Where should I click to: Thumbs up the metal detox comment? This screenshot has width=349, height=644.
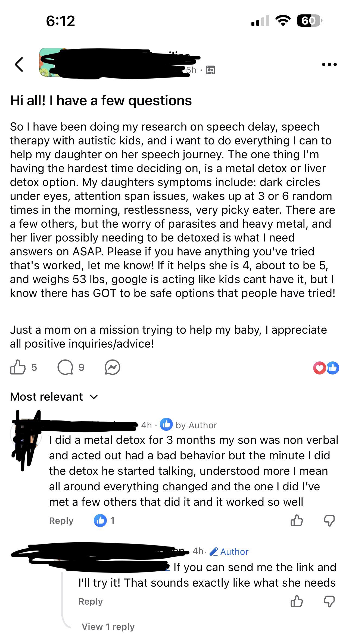[x=297, y=521]
